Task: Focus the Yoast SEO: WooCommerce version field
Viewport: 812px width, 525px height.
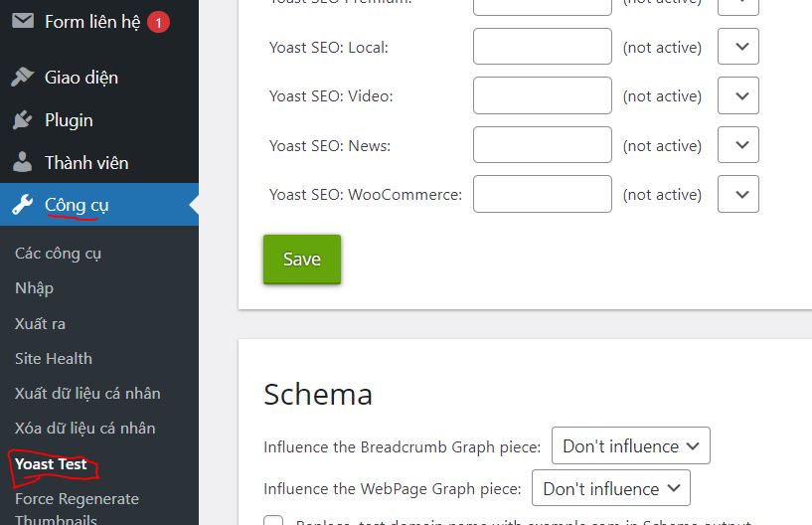Action: pyautogui.click(x=543, y=194)
